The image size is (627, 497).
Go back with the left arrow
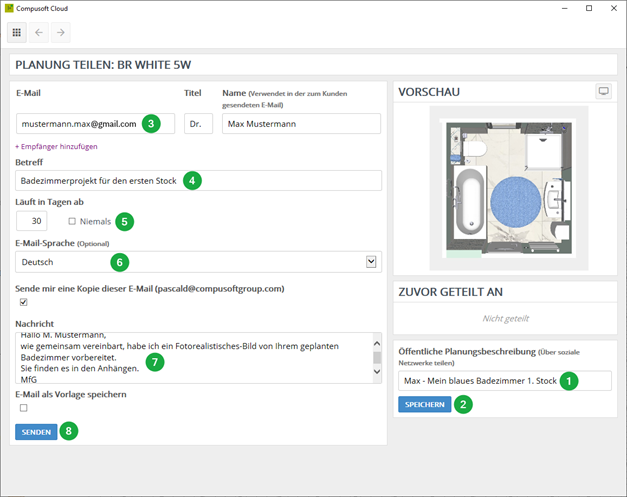pyautogui.click(x=39, y=32)
